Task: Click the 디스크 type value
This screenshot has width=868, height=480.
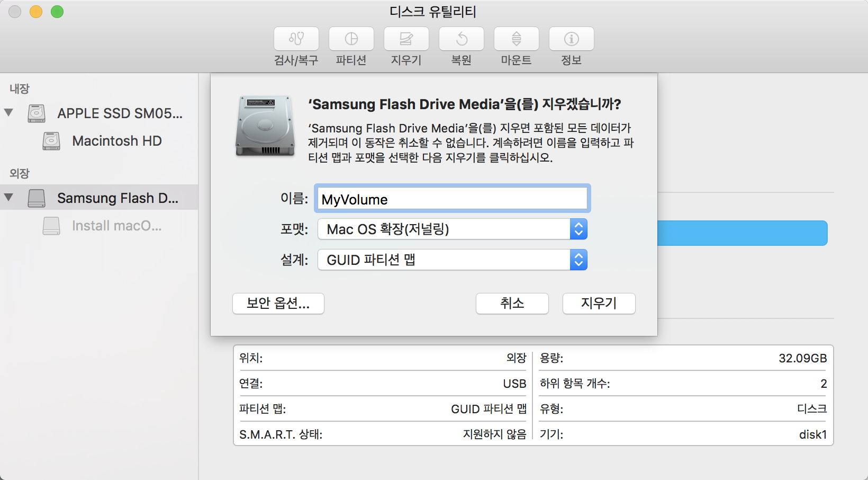Action: 812,409
